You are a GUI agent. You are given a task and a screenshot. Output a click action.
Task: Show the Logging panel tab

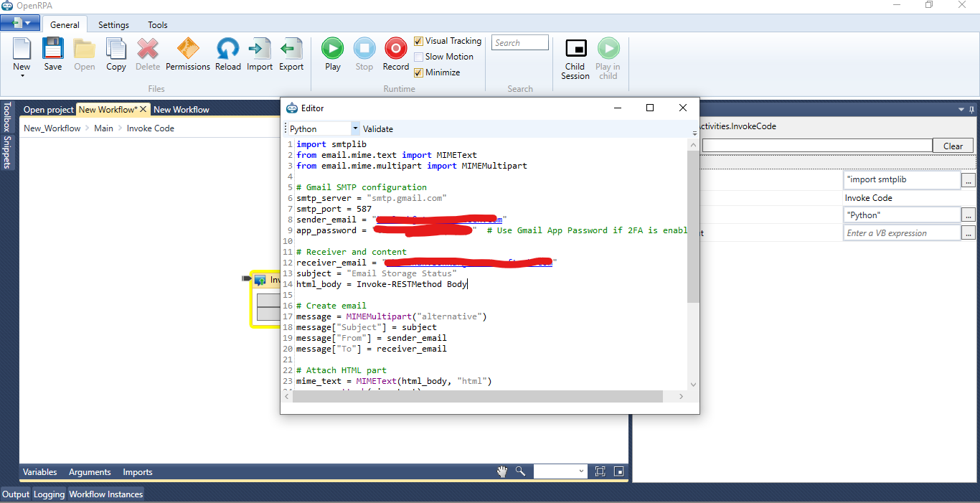[x=49, y=494]
